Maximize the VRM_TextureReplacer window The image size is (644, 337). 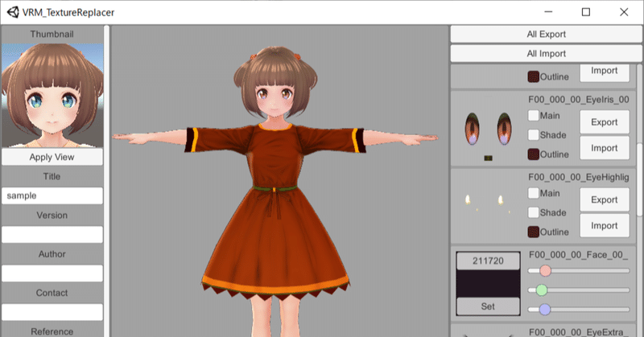[x=586, y=12]
